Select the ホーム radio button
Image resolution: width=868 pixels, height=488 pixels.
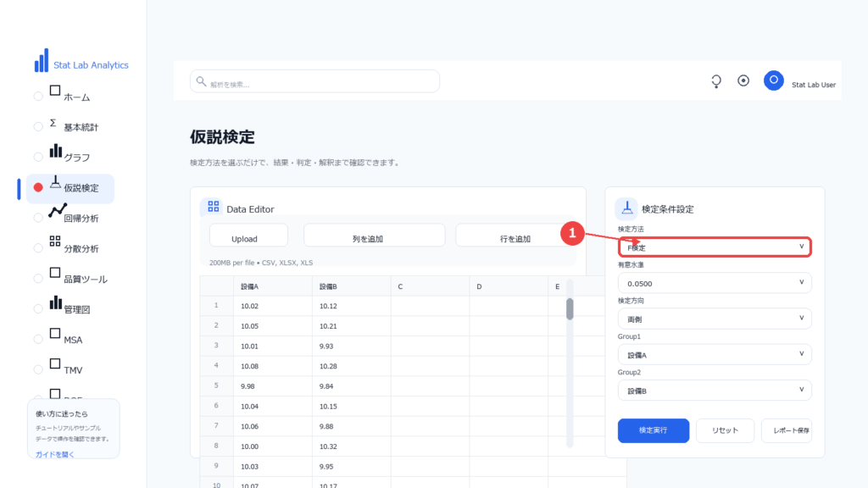click(38, 97)
